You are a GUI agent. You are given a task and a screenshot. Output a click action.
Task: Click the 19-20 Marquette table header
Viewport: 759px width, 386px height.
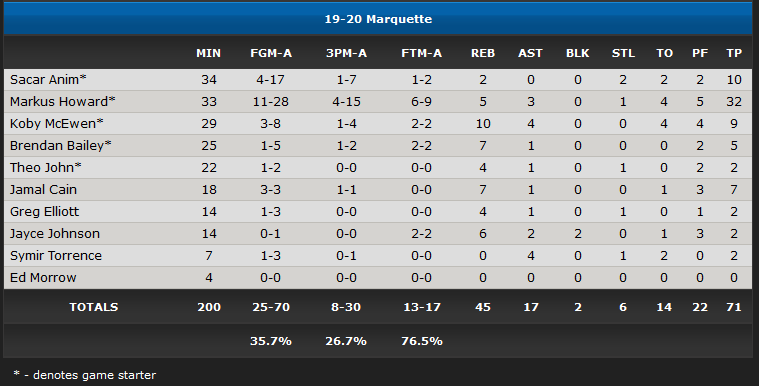tap(378, 19)
